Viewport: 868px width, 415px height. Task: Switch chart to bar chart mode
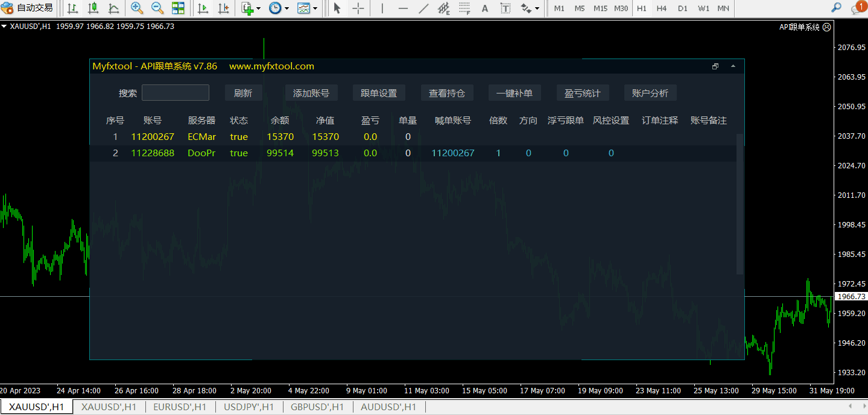click(72, 8)
